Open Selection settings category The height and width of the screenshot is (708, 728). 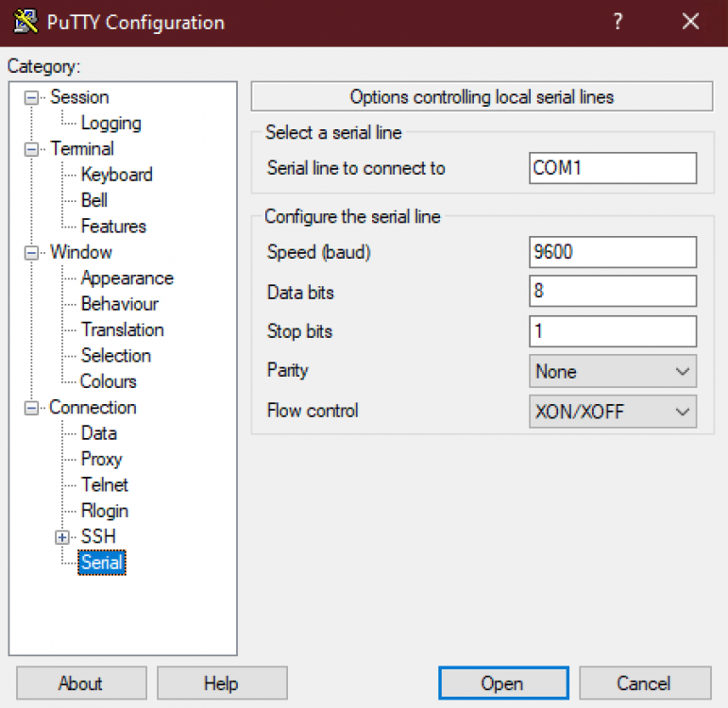point(115,356)
